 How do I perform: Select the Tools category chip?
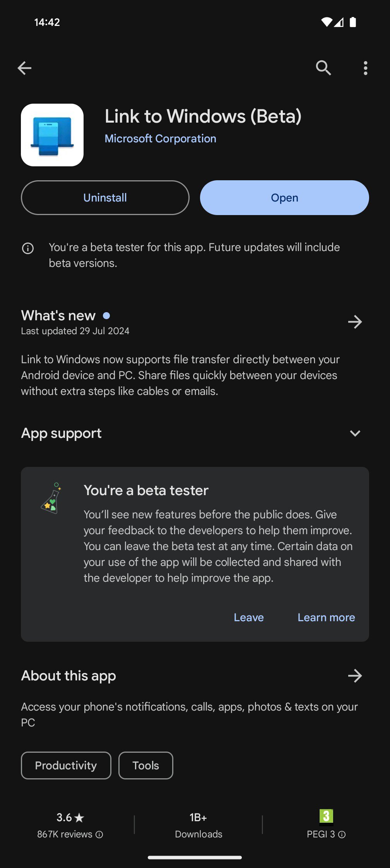click(146, 765)
